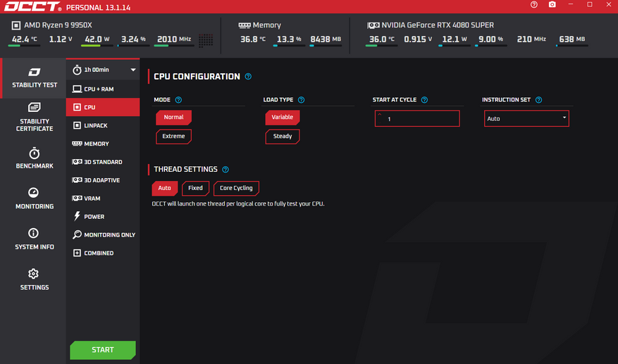The width and height of the screenshot is (618, 364).
Task: Show help for Instruction Set
Action: (x=538, y=100)
